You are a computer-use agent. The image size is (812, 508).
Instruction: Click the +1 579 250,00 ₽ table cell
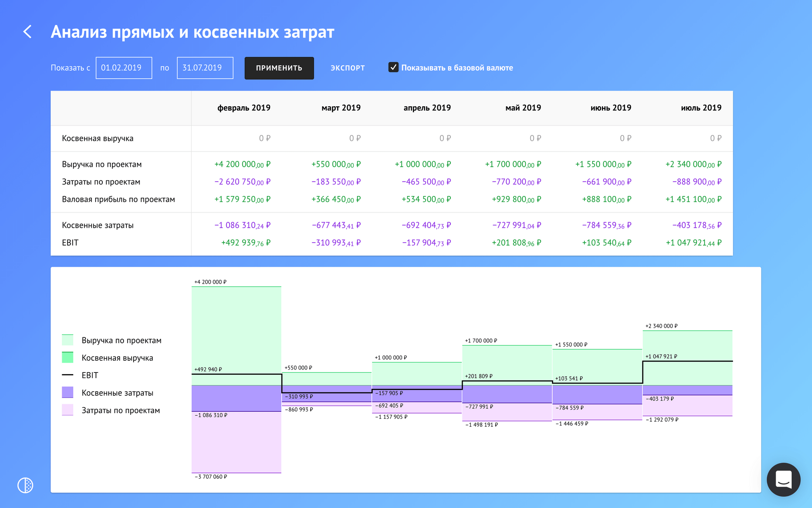(242, 199)
